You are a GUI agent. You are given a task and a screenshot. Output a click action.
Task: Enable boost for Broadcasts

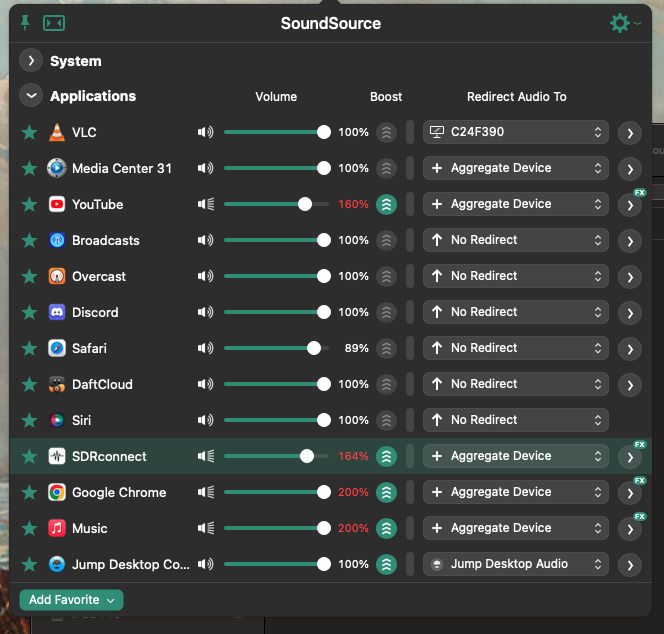[386, 240]
